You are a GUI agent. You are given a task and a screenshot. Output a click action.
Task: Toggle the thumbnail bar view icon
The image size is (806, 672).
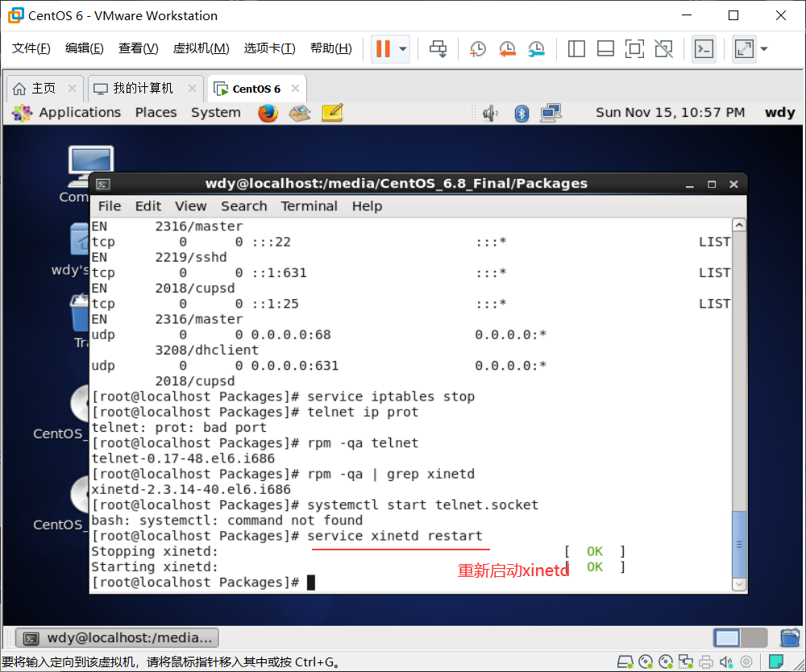pos(605,49)
